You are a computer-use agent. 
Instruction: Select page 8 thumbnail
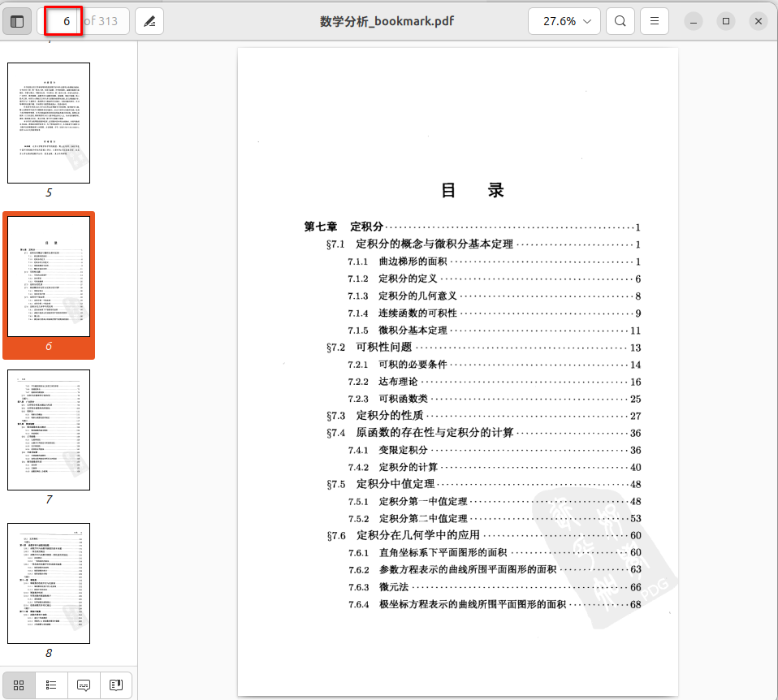click(49, 583)
